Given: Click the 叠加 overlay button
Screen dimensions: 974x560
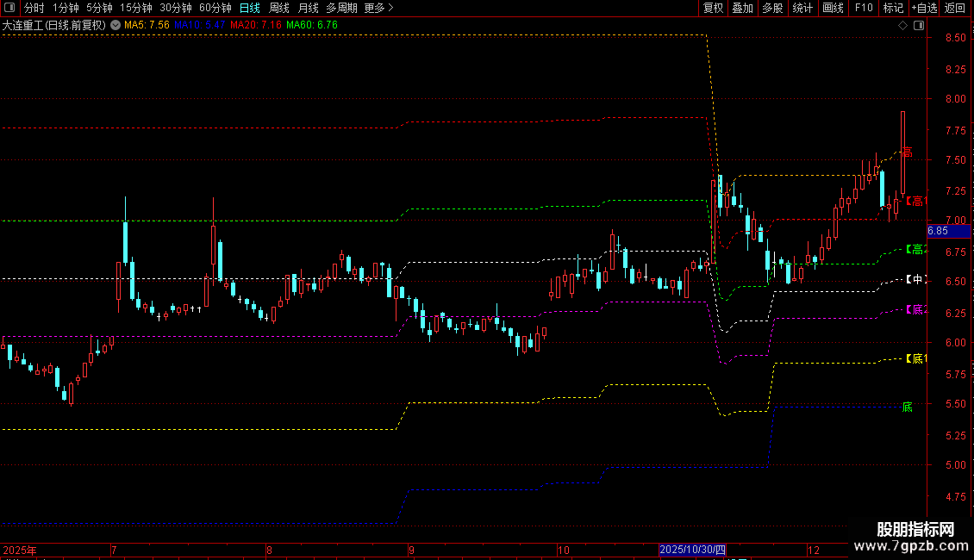Looking at the screenshot, I should click(742, 8).
